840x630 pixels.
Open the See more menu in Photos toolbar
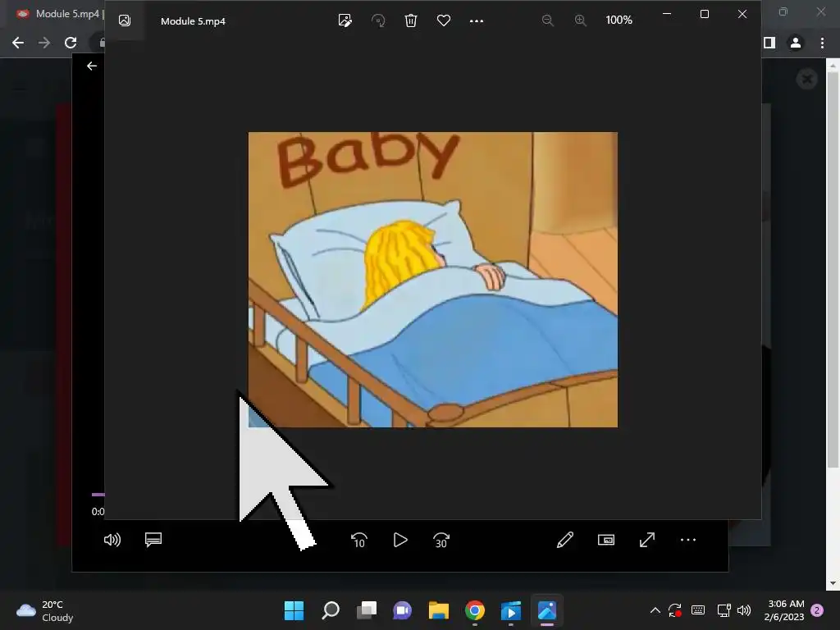pyautogui.click(x=477, y=21)
